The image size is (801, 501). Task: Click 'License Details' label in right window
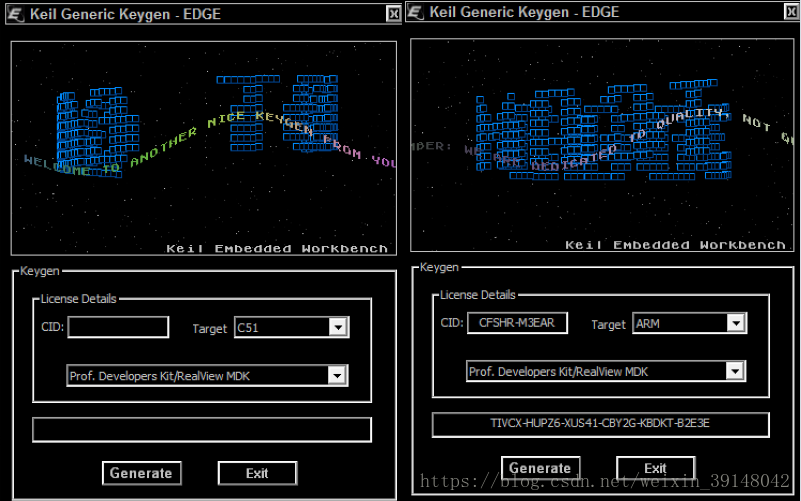pyautogui.click(x=478, y=295)
